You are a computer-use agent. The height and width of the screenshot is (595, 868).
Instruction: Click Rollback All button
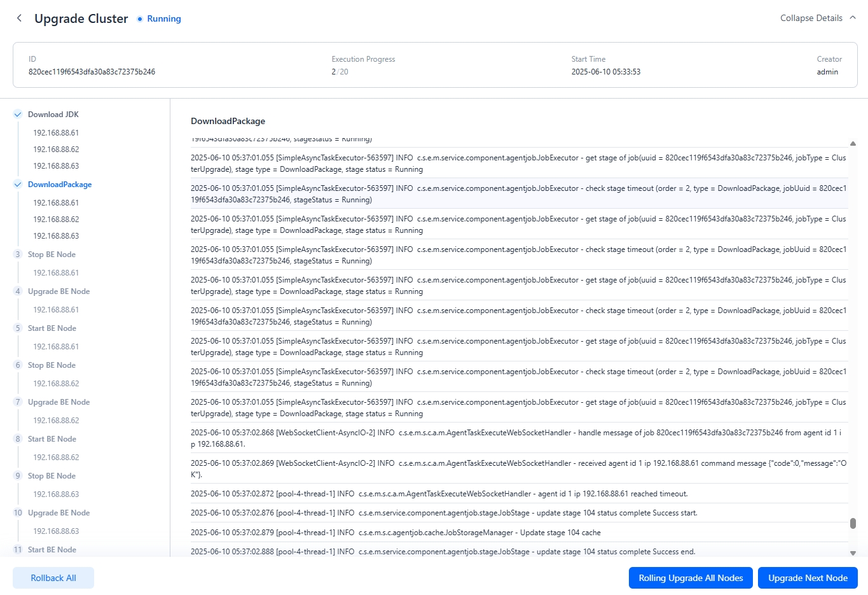coord(53,578)
